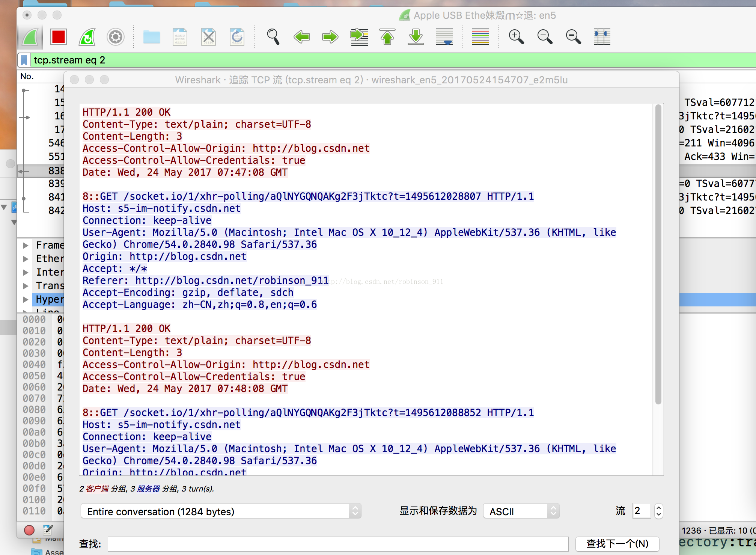This screenshot has height=555, width=756.
Task: Toggle packet colorization rules icon
Action: coord(480,37)
